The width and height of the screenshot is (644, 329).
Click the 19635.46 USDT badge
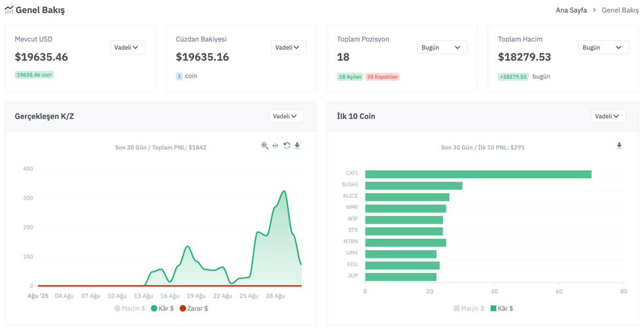click(x=34, y=75)
